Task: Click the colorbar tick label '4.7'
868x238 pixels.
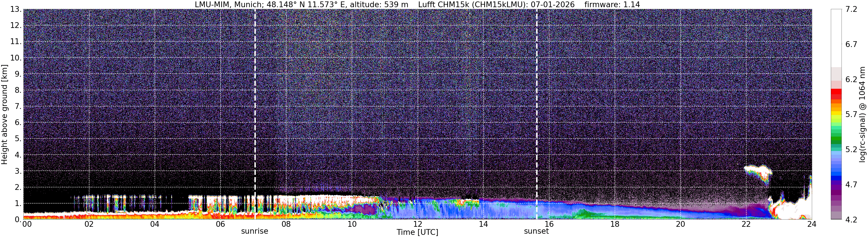Action: (851, 184)
